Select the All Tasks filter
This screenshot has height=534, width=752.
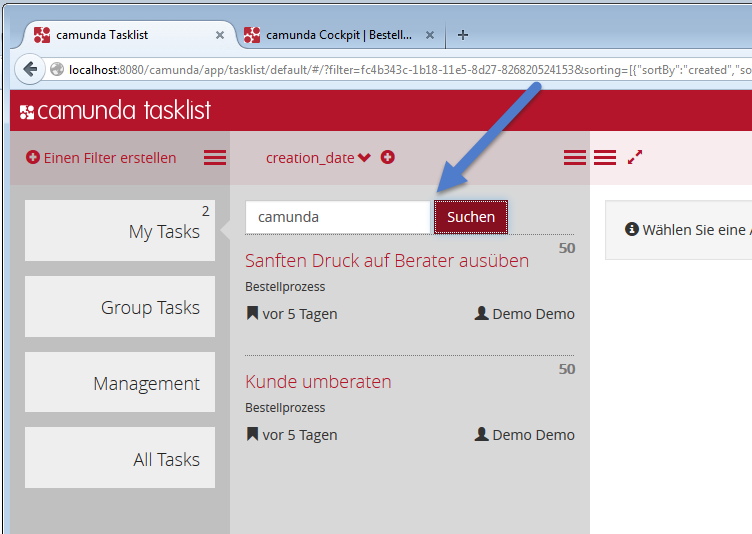tap(120, 458)
